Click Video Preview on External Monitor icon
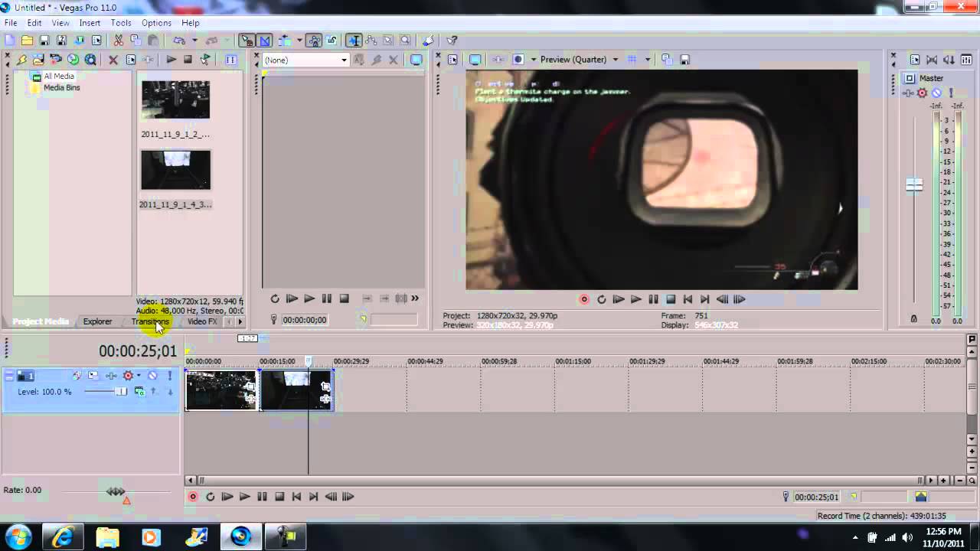The height and width of the screenshot is (551, 980). point(475,60)
